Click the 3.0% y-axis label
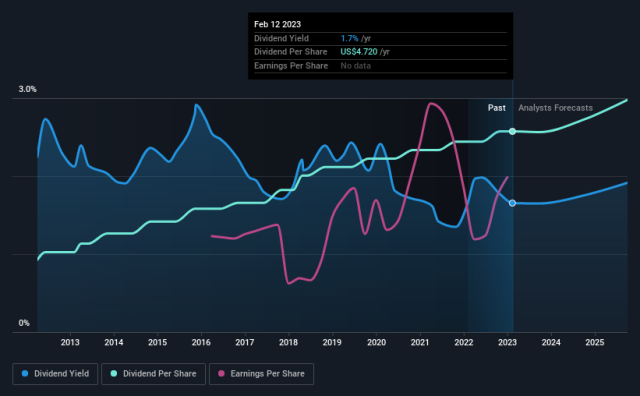This screenshot has height=396, width=640. click(x=27, y=89)
